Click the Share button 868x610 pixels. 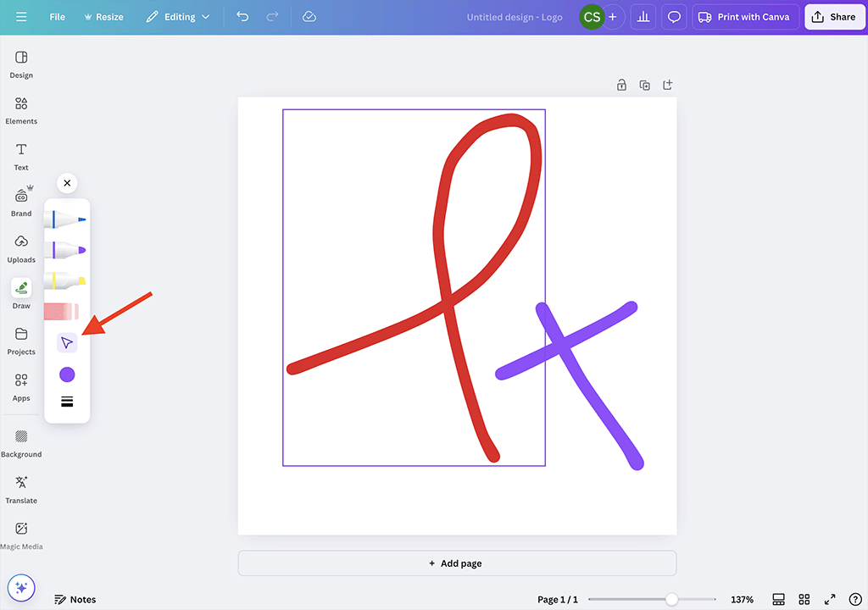[x=834, y=17]
